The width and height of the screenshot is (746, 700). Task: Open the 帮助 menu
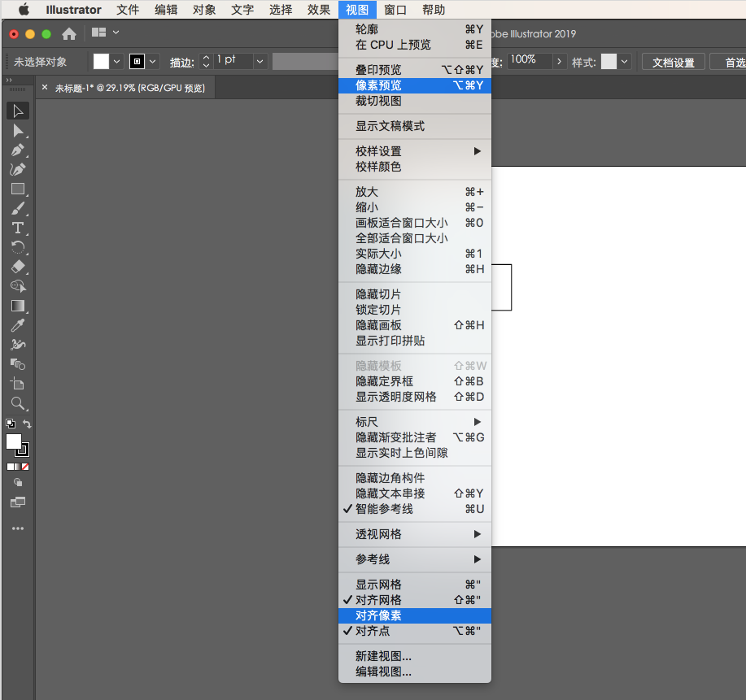434,10
